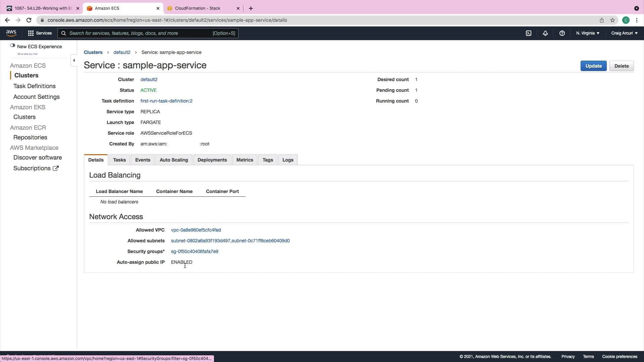Switch to the Tasks tab
Viewport: 644px width, 362px height.
coord(119,160)
